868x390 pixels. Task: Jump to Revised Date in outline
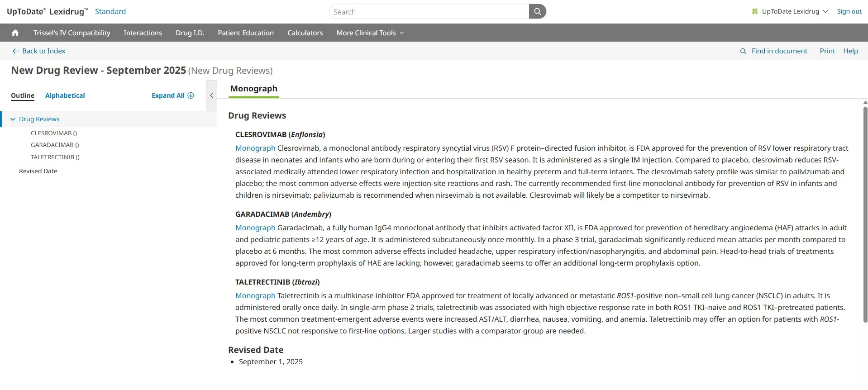tap(38, 171)
